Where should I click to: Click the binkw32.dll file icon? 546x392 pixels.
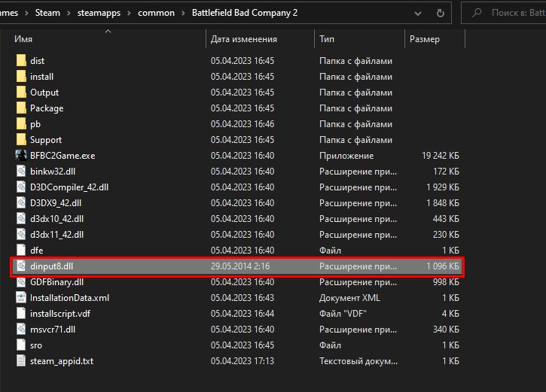pos(21,171)
